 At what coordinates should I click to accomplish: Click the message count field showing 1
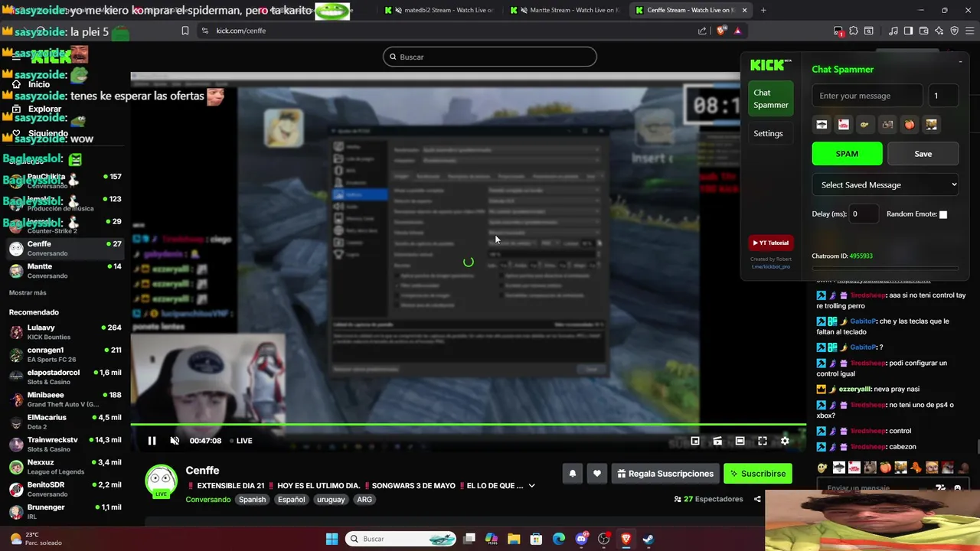click(943, 96)
